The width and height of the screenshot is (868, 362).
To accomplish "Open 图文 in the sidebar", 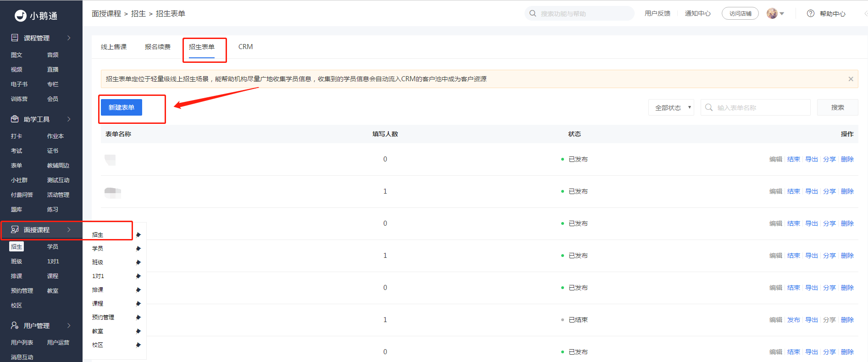I will 17,55.
